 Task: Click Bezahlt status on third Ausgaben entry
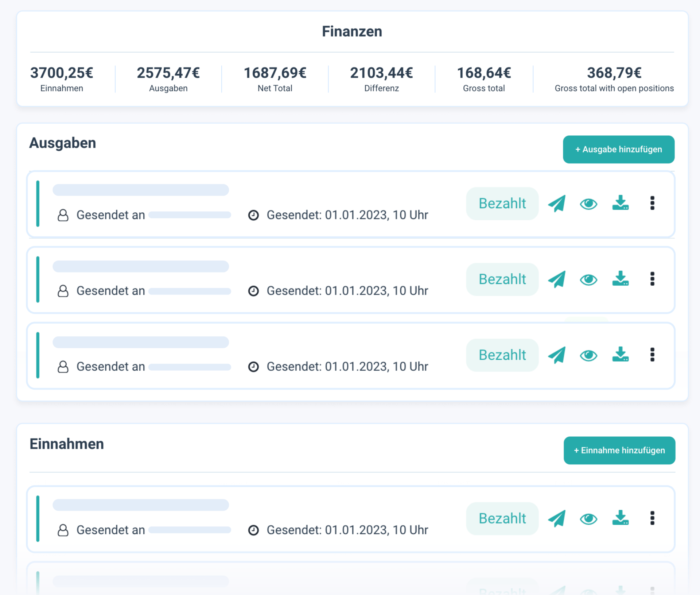click(502, 355)
